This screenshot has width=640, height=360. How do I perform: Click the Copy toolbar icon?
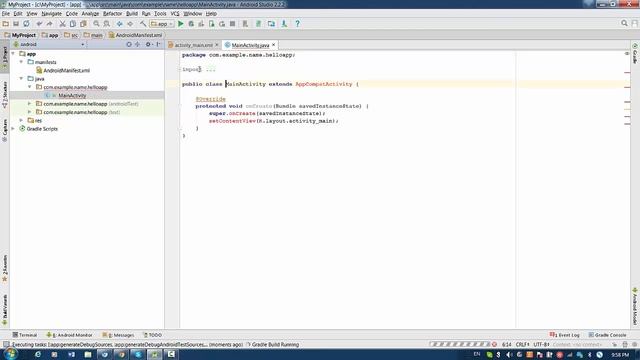73,24
